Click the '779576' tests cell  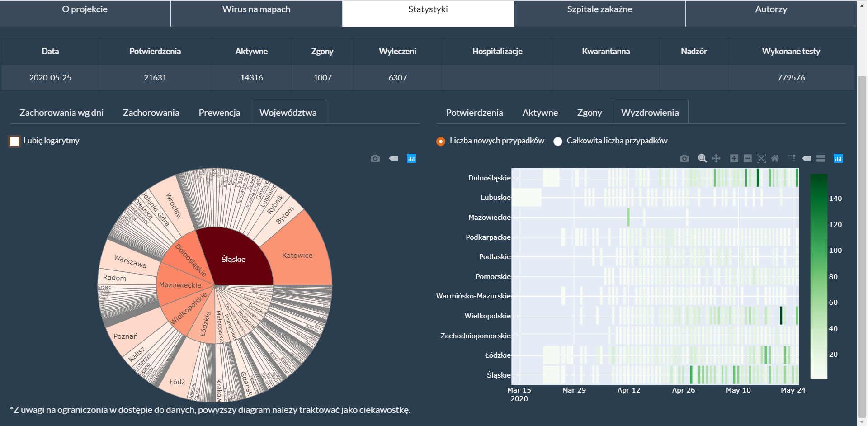pyautogui.click(x=791, y=78)
